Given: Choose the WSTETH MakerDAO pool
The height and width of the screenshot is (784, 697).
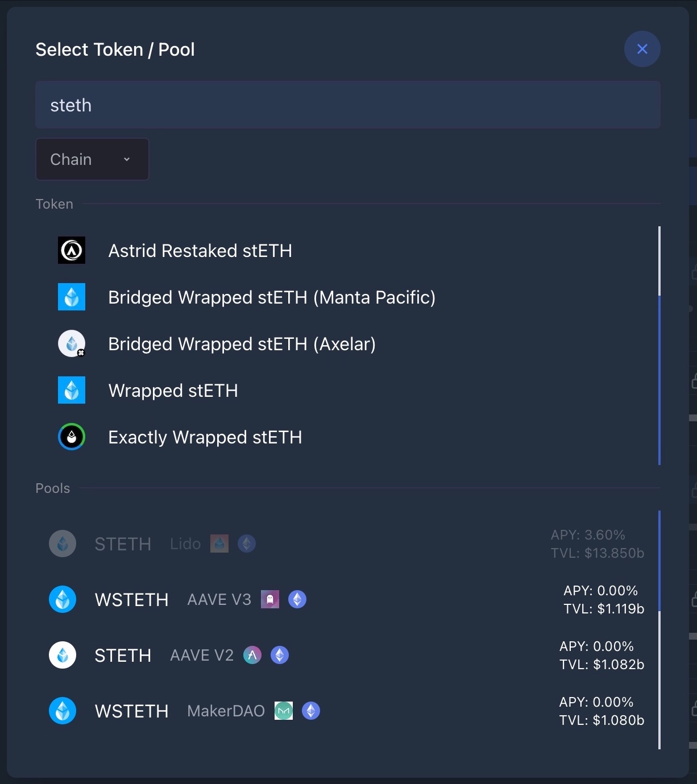Looking at the screenshot, I should point(131,711).
